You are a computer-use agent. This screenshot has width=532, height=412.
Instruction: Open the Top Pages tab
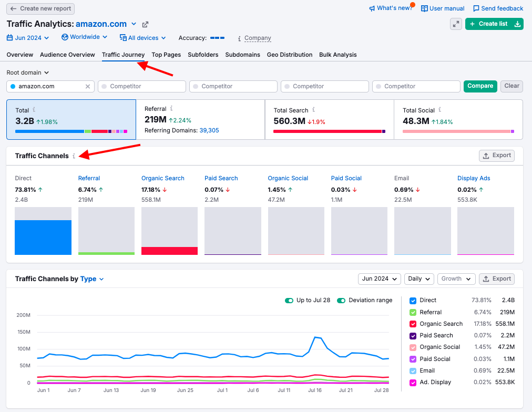point(166,55)
